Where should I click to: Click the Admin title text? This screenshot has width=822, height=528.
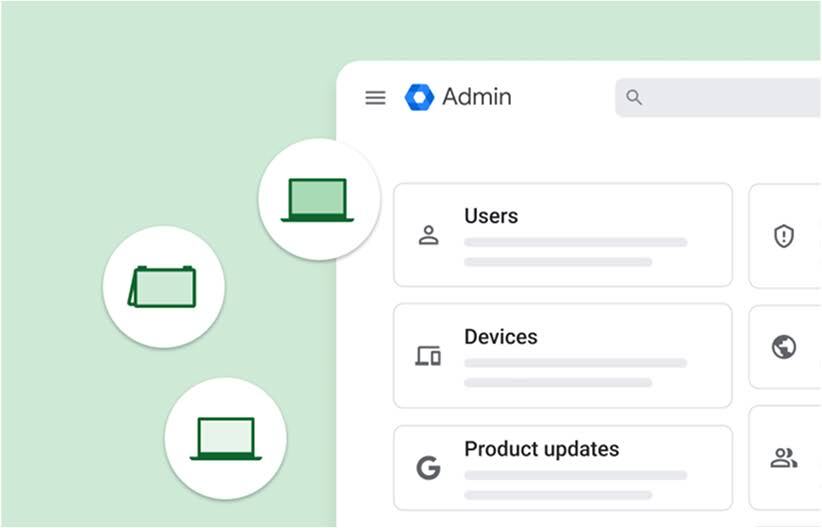click(x=477, y=97)
